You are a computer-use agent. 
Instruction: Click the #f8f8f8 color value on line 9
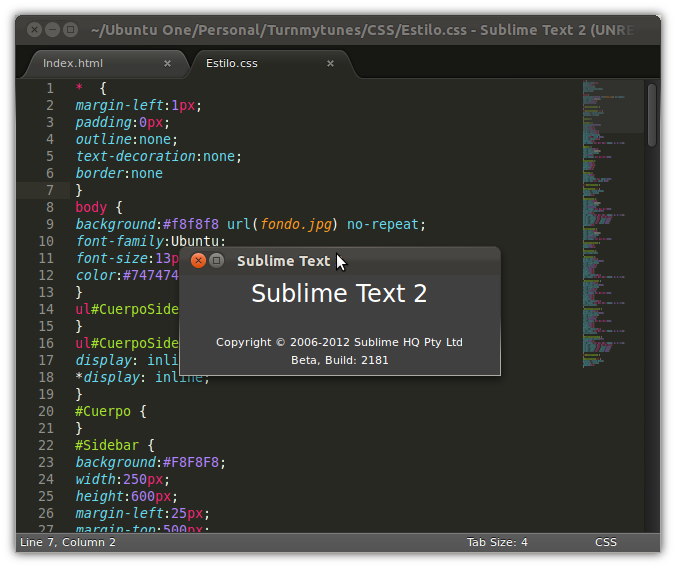pos(191,224)
